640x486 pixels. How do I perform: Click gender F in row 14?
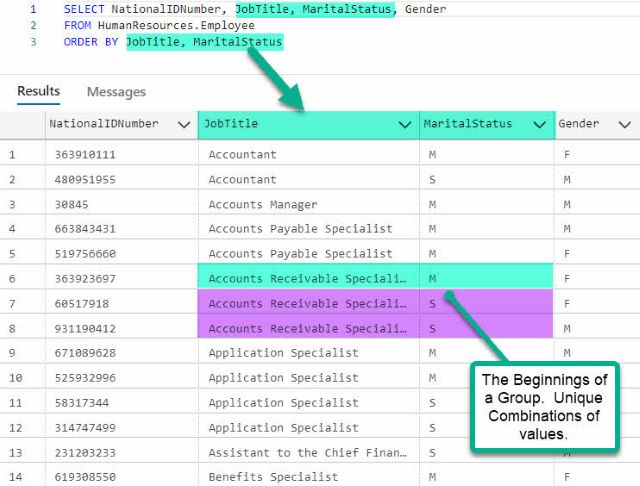[567, 477]
